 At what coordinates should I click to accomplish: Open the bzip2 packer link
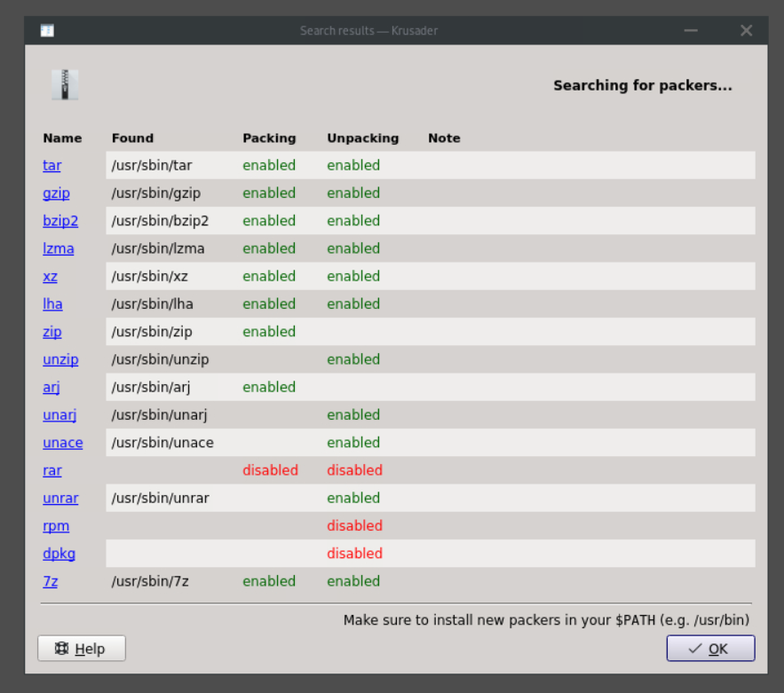pos(60,221)
